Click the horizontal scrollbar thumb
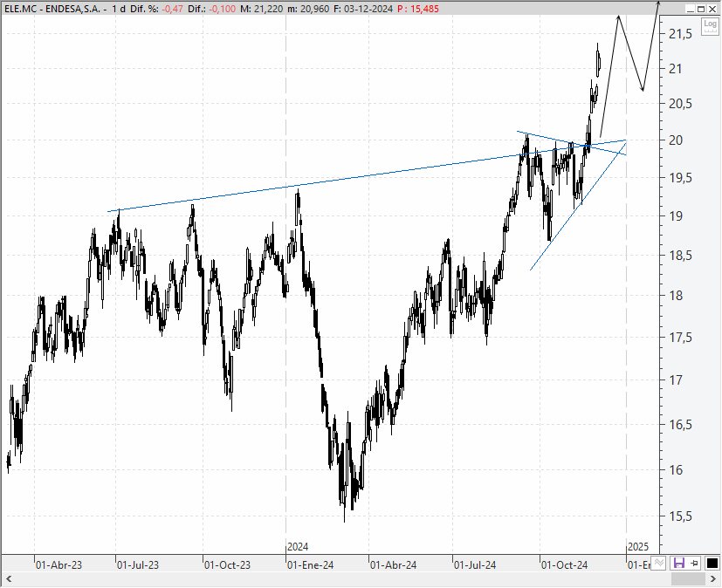This screenshot has width=722, height=588. tap(688, 578)
